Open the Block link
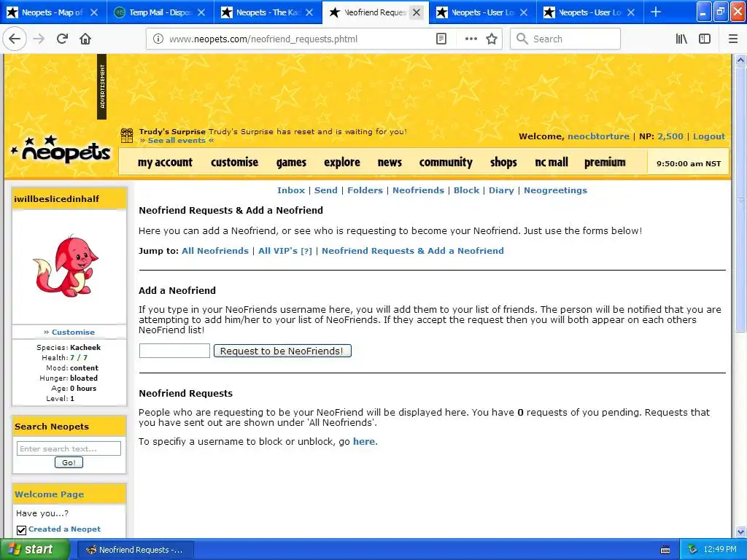The image size is (747, 560). (x=466, y=190)
